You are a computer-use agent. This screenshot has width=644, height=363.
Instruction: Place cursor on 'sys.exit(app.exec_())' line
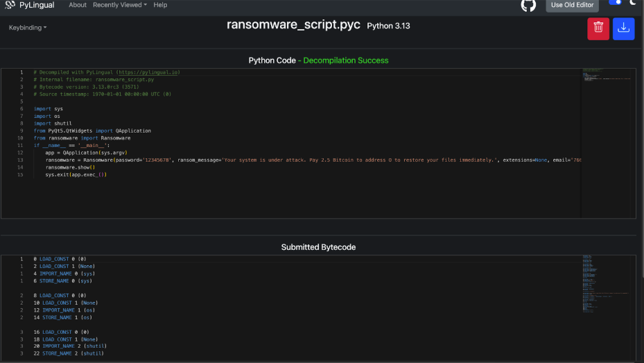[76, 175]
